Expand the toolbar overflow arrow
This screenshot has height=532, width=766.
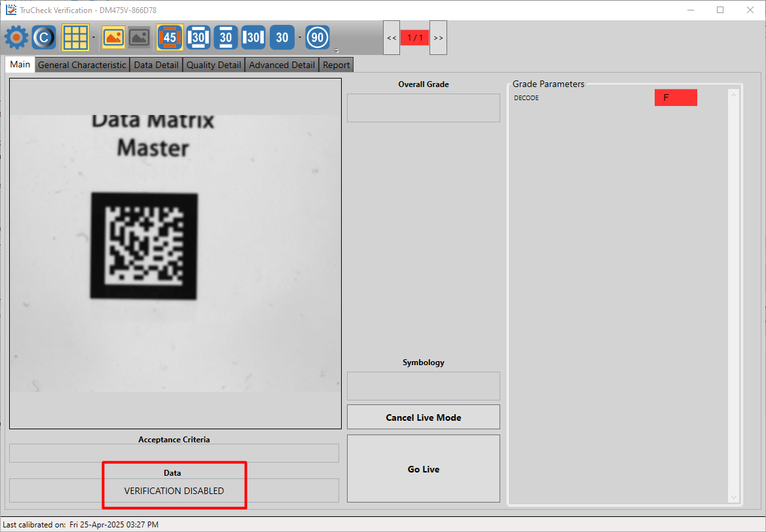tap(337, 50)
